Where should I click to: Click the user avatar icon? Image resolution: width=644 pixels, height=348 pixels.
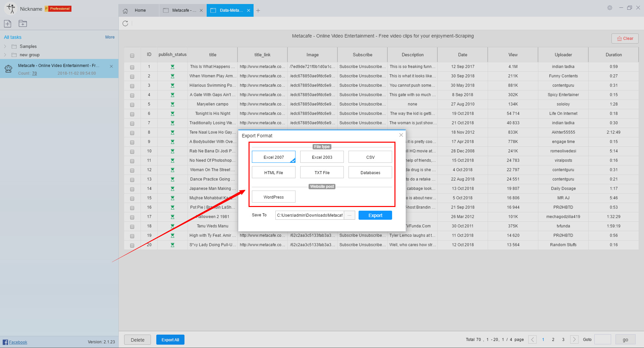click(11, 9)
